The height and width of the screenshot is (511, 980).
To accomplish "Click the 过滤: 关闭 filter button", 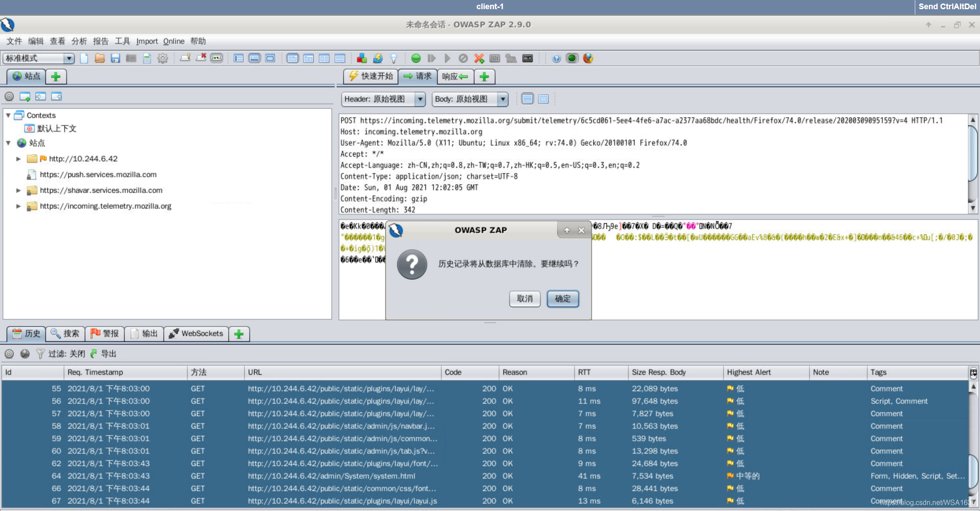I will pyautogui.click(x=61, y=353).
